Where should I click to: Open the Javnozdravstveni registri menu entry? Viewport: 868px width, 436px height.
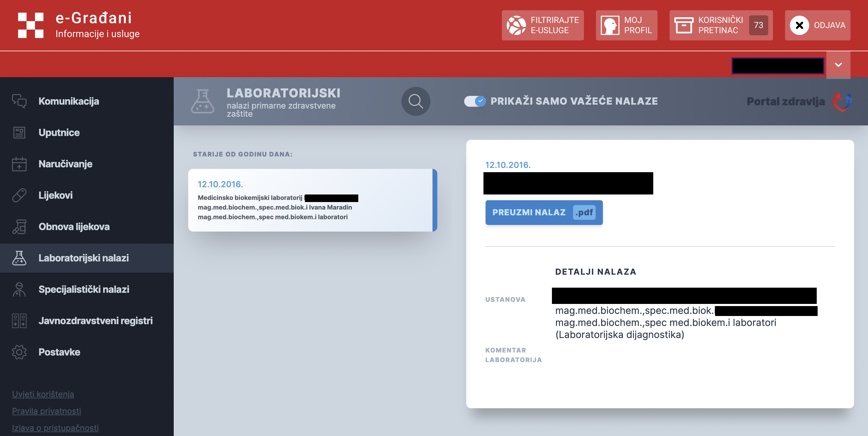coord(96,321)
